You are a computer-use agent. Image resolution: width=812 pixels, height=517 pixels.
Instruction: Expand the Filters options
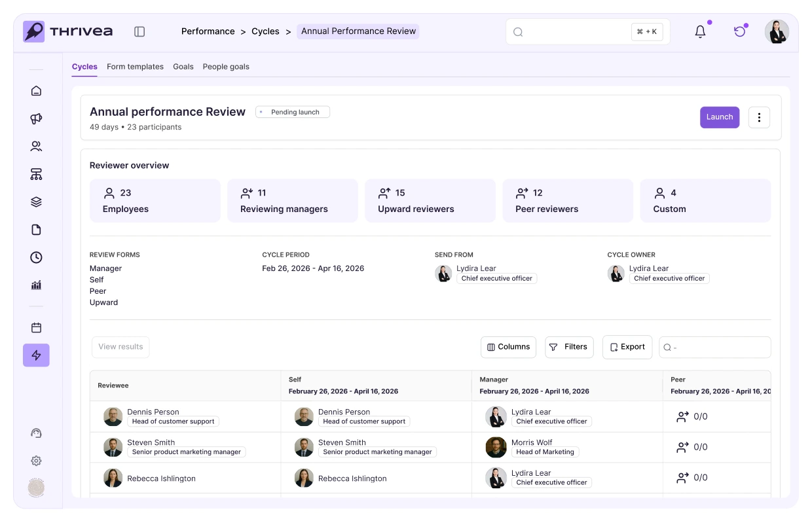pyautogui.click(x=569, y=347)
